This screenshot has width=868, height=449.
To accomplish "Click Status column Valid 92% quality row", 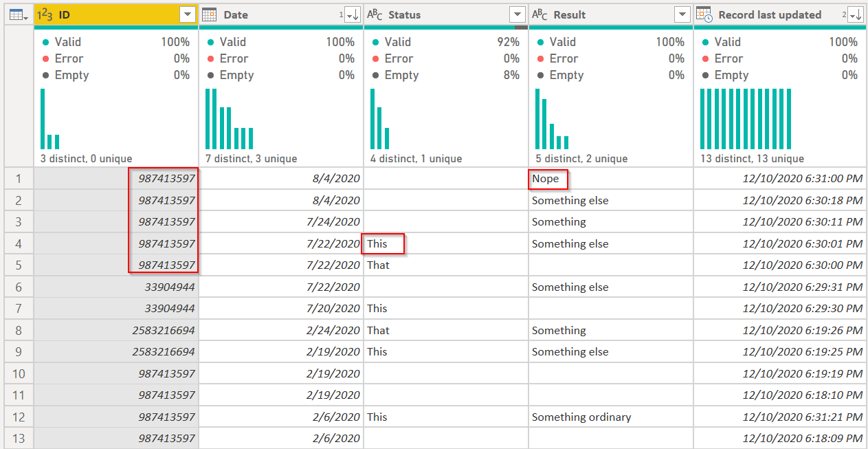I will [x=446, y=42].
